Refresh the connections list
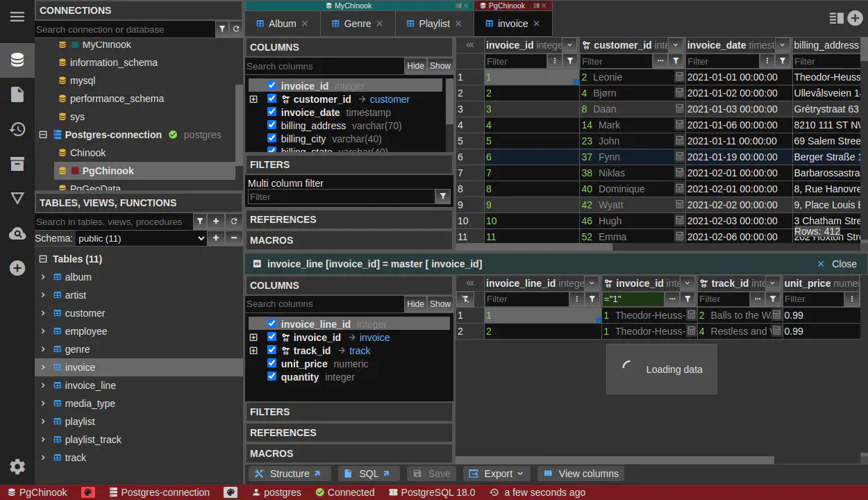868x500 pixels. click(236, 29)
